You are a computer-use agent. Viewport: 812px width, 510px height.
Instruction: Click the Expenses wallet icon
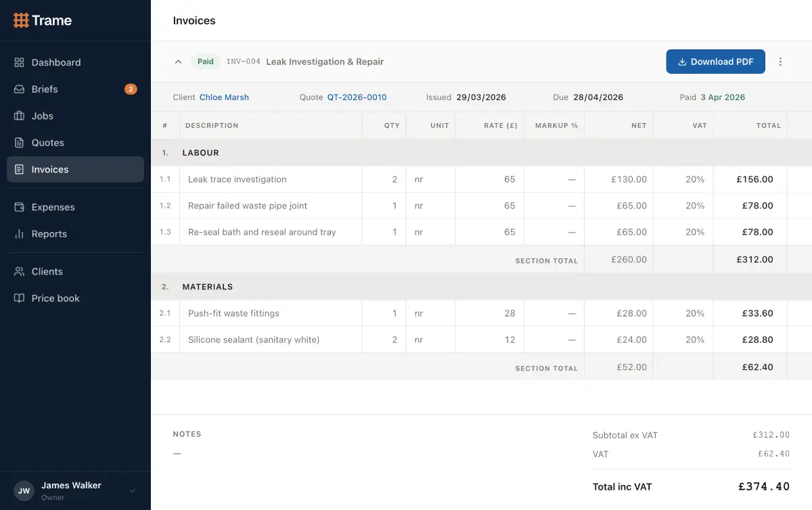click(19, 207)
